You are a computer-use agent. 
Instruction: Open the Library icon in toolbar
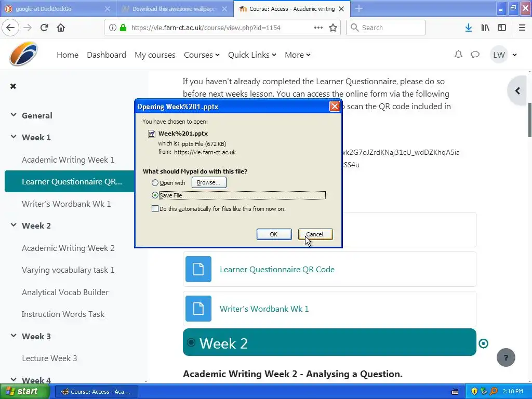(485, 28)
